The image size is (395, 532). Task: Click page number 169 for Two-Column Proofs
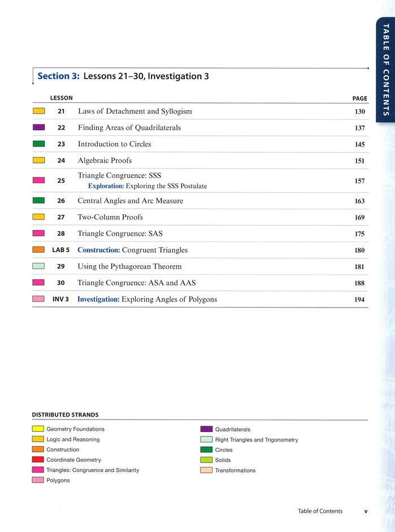click(359, 218)
